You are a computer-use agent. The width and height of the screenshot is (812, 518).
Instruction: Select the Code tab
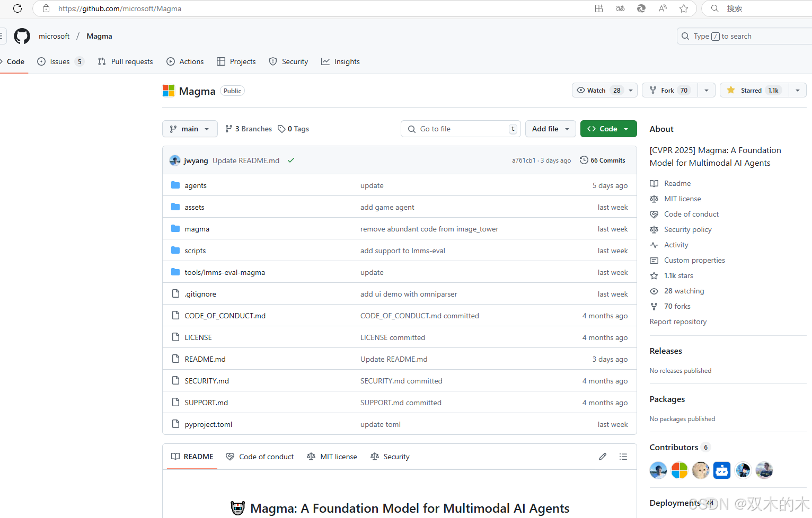pos(14,61)
